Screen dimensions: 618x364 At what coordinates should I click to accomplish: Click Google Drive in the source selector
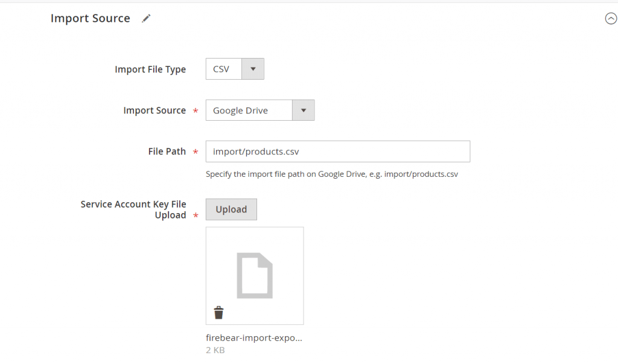point(238,110)
